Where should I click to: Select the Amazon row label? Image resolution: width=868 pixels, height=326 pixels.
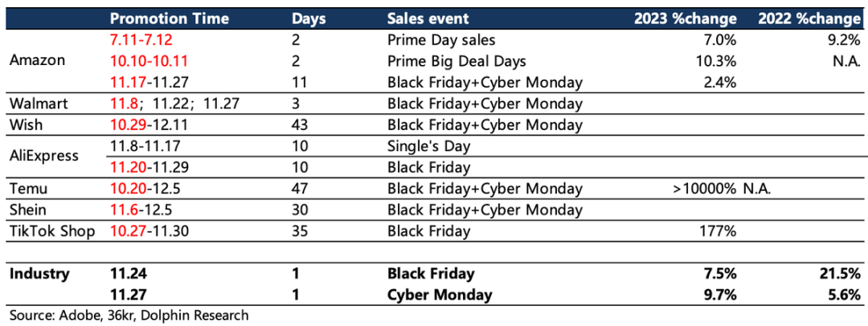pyautogui.click(x=38, y=61)
